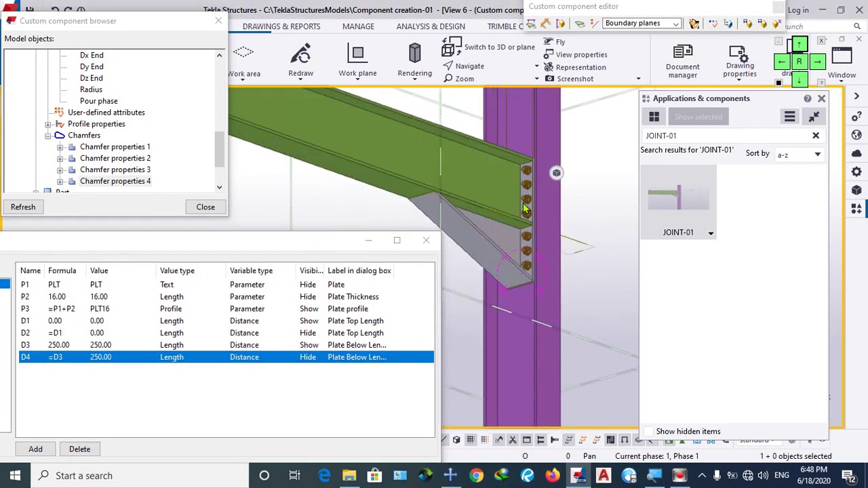Open the Sort by a-z dropdown
The height and width of the screenshot is (488, 868).
pyautogui.click(x=798, y=155)
